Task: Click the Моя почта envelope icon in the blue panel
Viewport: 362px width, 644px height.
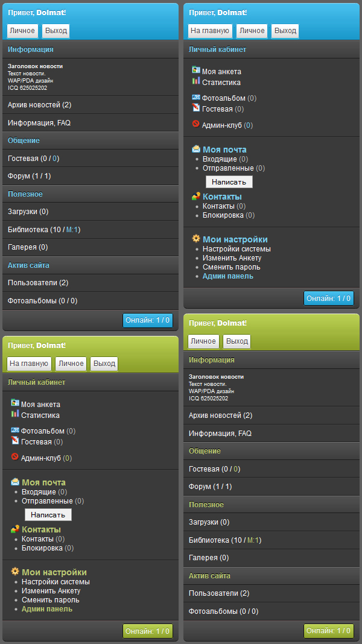Action: tap(196, 149)
